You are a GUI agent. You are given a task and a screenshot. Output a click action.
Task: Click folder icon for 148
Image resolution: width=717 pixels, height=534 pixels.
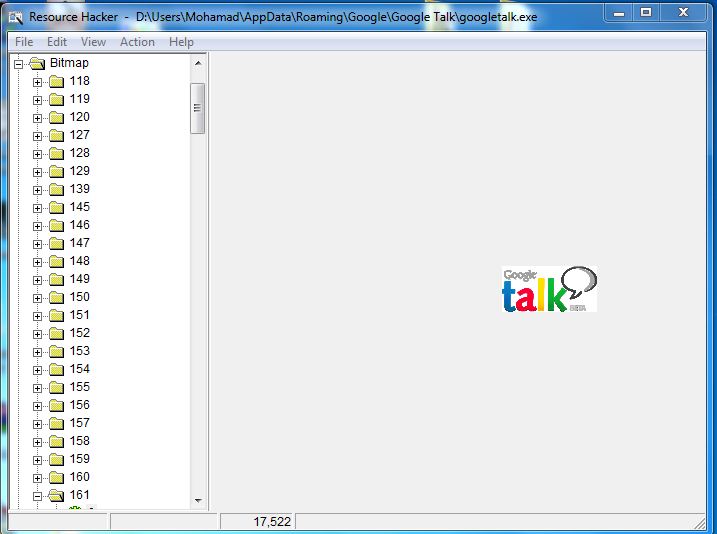pos(56,262)
